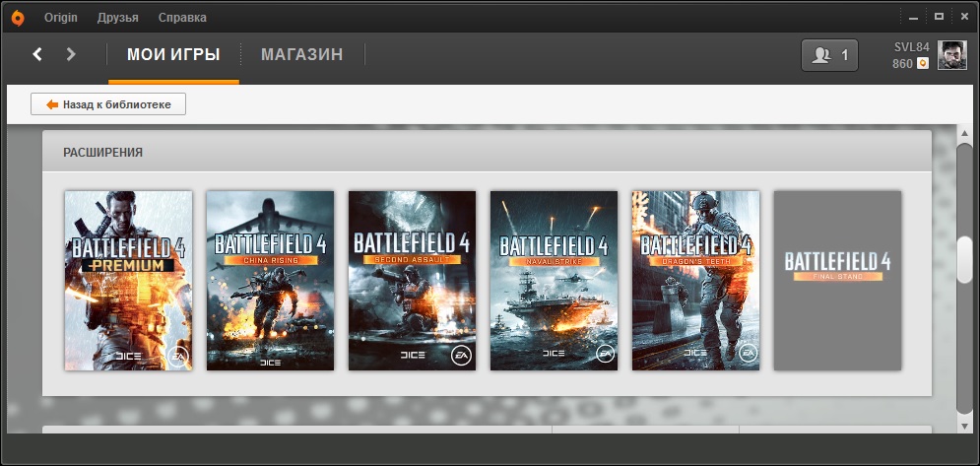Open Battlefield 4 Second Assault expansion
The height and width of the screenshot is (466, 980).
click(412, 280)
